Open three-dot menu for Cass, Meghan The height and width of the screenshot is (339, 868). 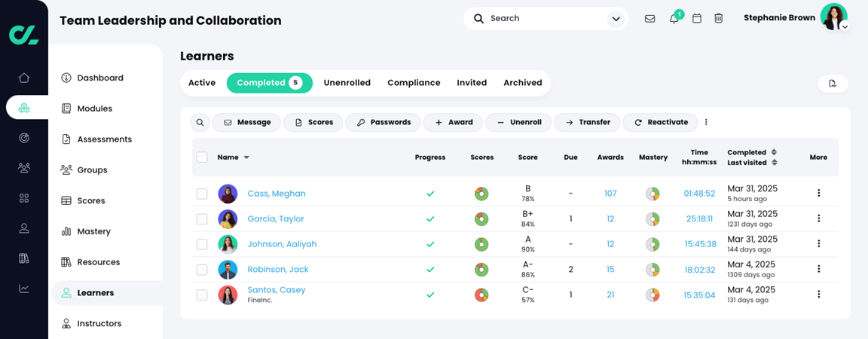[818, 194]
